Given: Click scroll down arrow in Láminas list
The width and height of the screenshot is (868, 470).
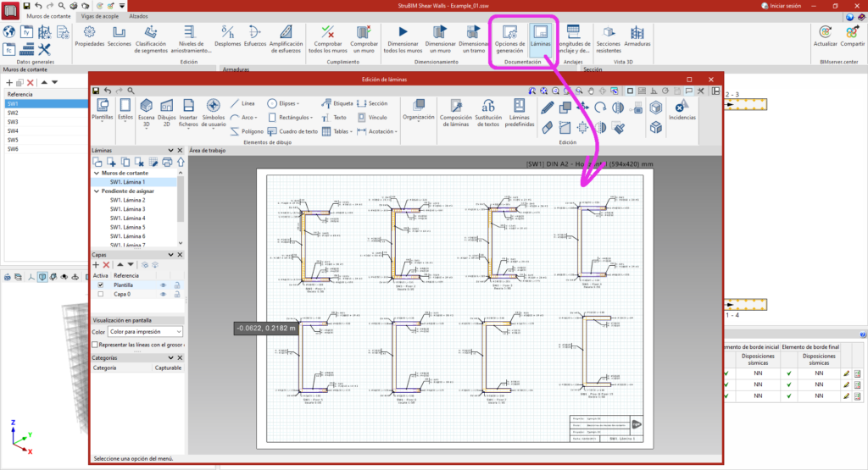Looking at the screenshot, I should coord(181,243).
